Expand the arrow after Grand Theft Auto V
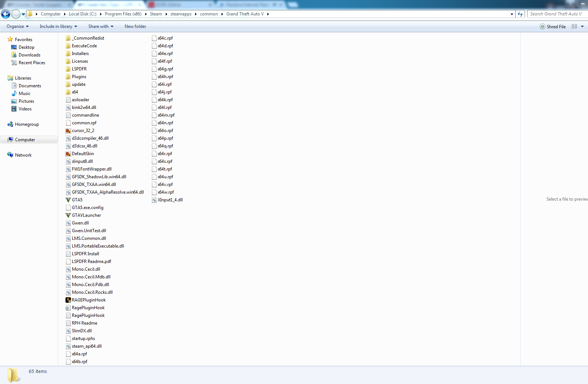Image resolution: width=588 pixels, height=384 pixels. tap(268, 14)
